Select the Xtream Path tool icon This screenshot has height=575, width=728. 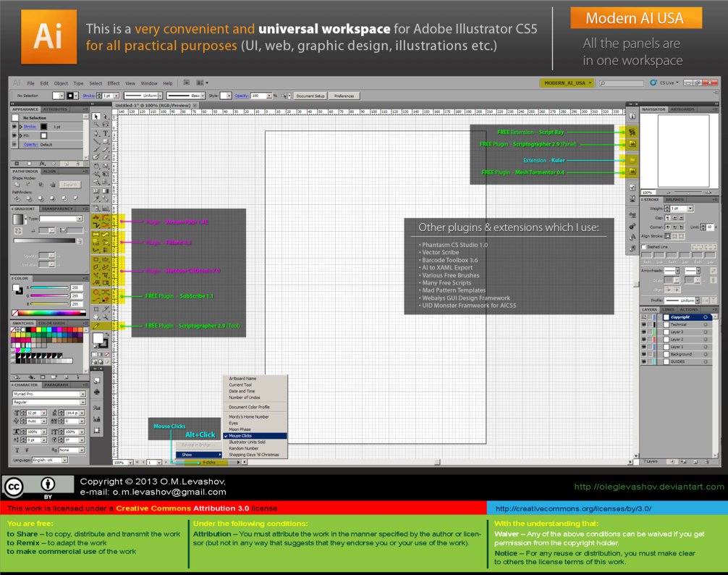(96, 218)
